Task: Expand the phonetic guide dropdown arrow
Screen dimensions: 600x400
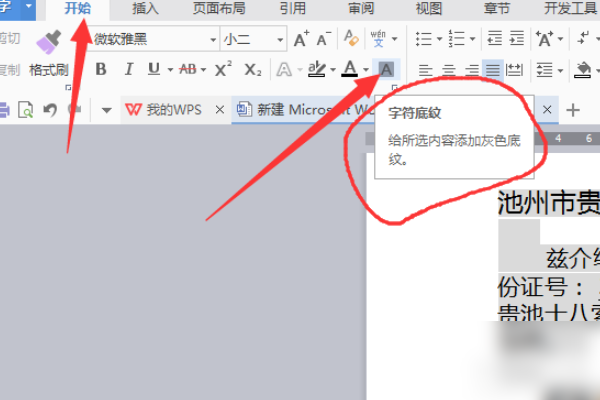Action: pyautogui.click(x=395, y=39)
